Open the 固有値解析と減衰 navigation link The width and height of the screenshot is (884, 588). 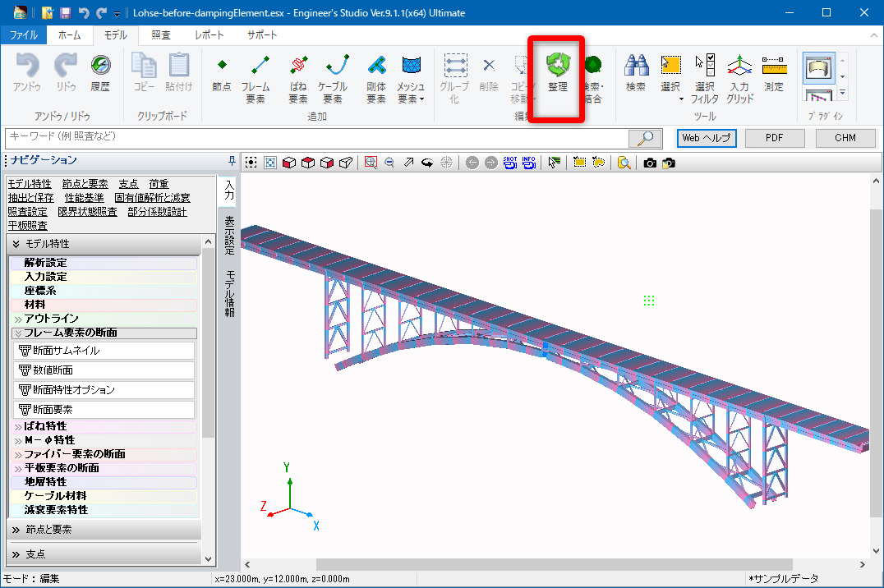point(152,198)
